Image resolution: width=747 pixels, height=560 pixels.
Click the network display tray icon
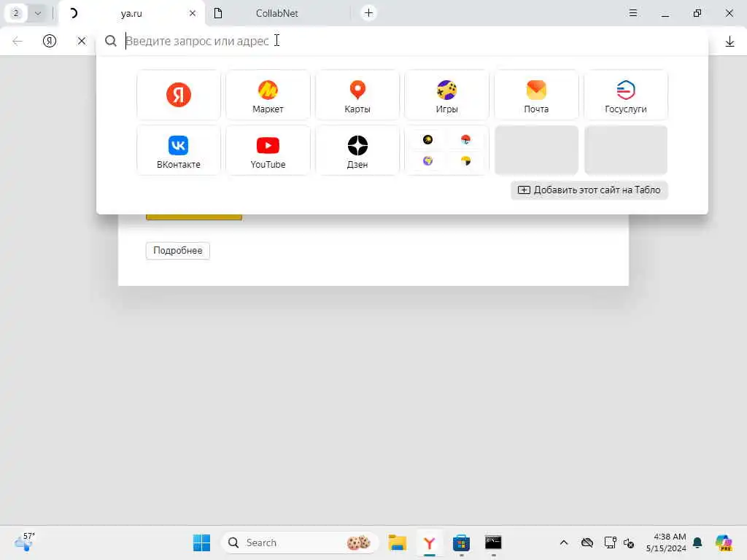(611, 542)
